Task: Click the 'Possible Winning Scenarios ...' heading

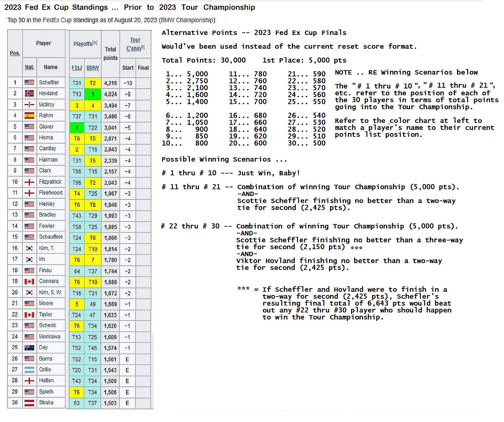Action: point(224,159)
